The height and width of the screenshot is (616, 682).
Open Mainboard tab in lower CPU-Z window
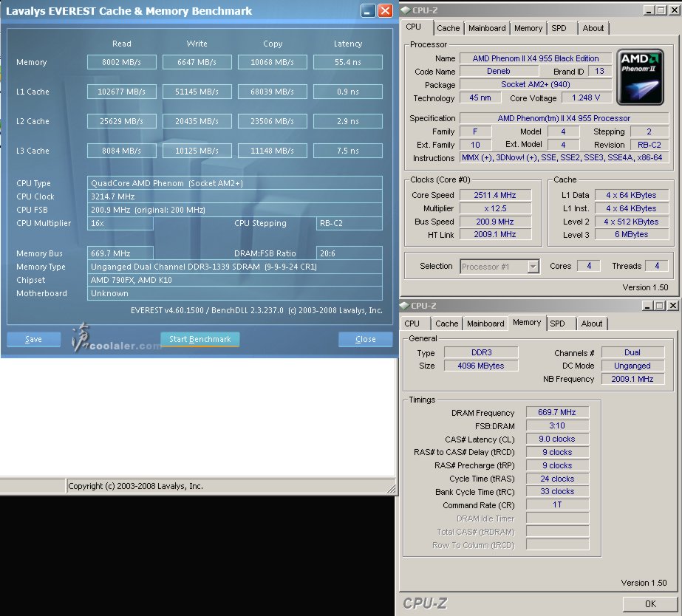click(x=485, y=324)
